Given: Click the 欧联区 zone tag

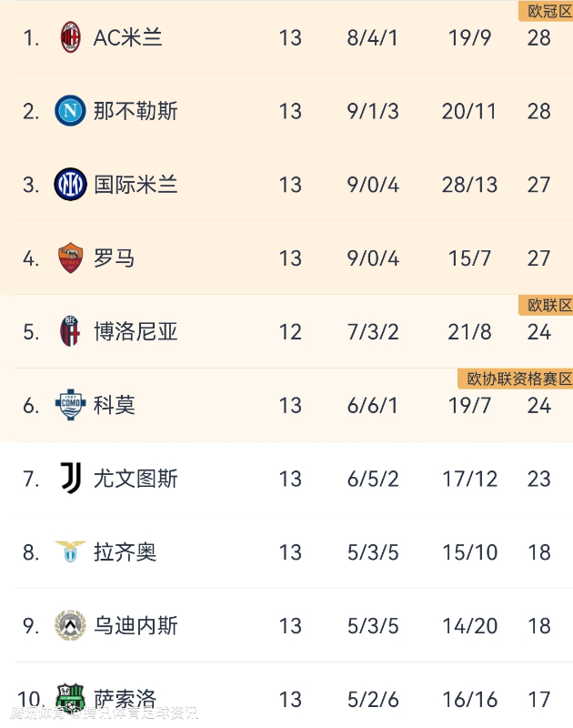Looking at the screenshot, I should (549, 305).
